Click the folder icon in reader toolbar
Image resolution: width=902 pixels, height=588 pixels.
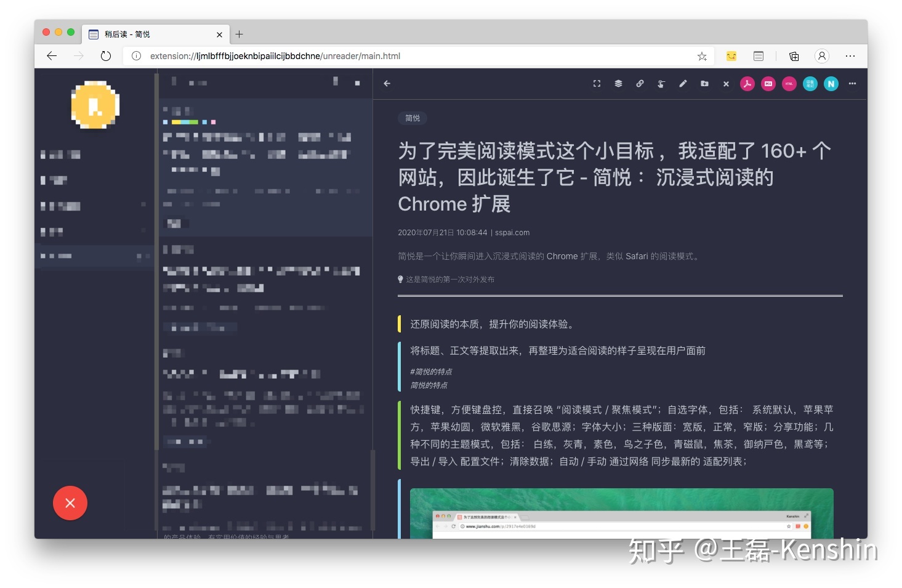click(704, 84)
